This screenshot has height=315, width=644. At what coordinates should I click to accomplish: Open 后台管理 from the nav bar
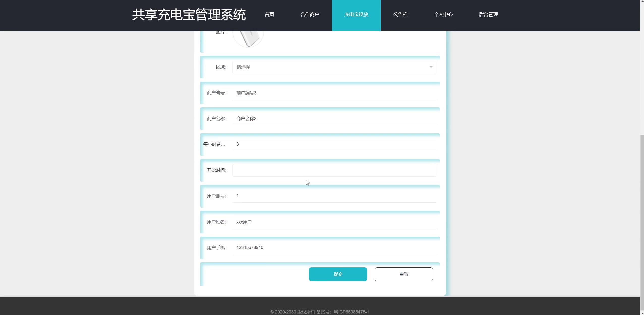[488, 15]
